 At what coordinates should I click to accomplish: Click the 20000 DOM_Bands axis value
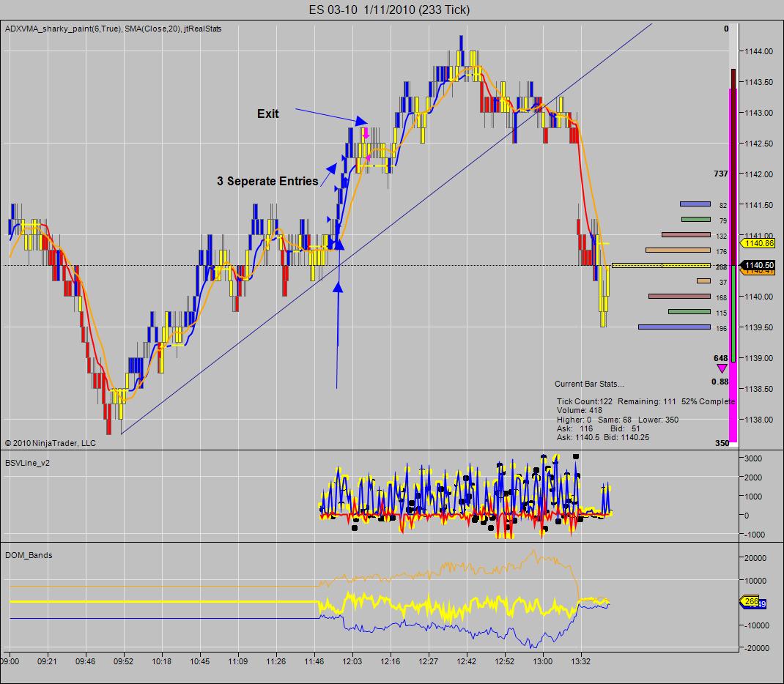pos(755,558)
